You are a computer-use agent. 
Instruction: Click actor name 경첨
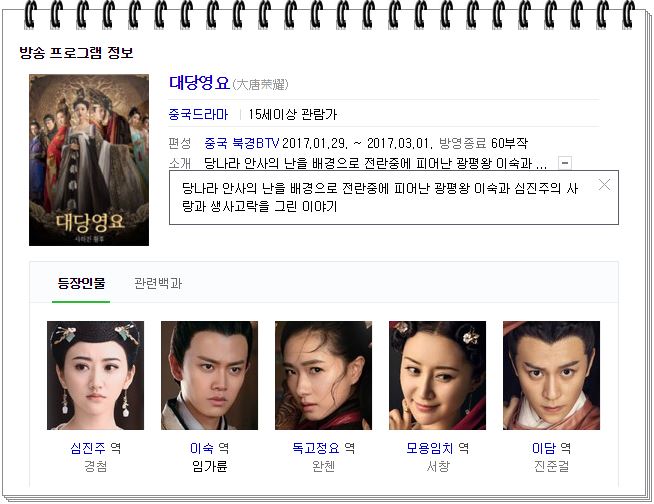coord(96,466)
